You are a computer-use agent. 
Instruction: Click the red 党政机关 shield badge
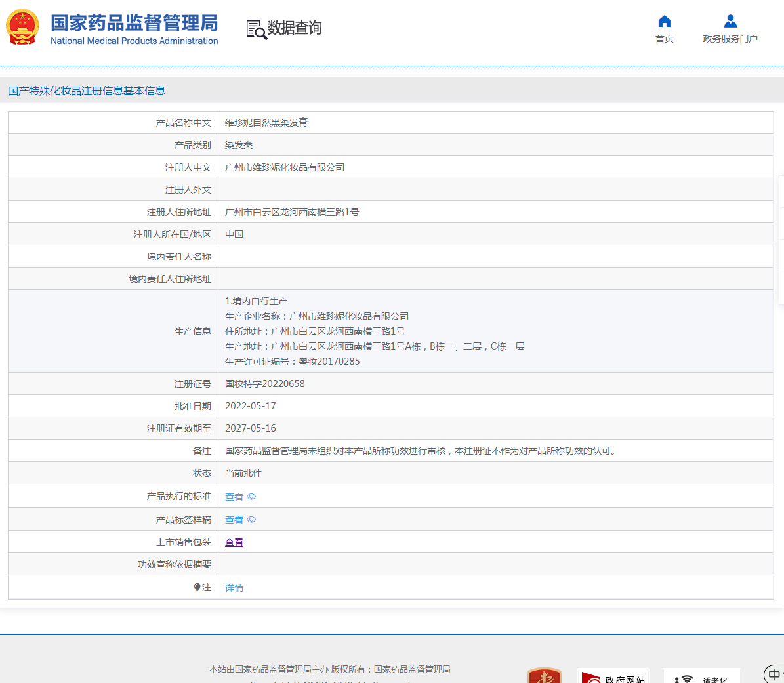tap(545, 676)
